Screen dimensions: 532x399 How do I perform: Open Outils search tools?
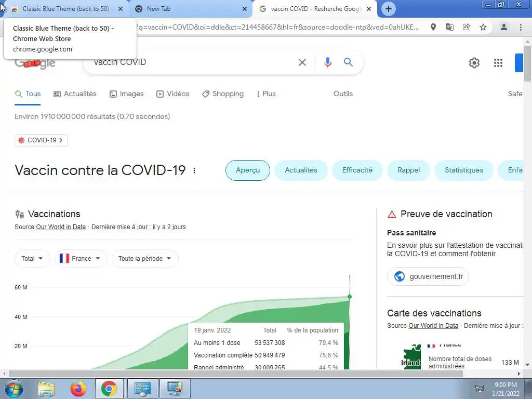[x=343, y=94]
